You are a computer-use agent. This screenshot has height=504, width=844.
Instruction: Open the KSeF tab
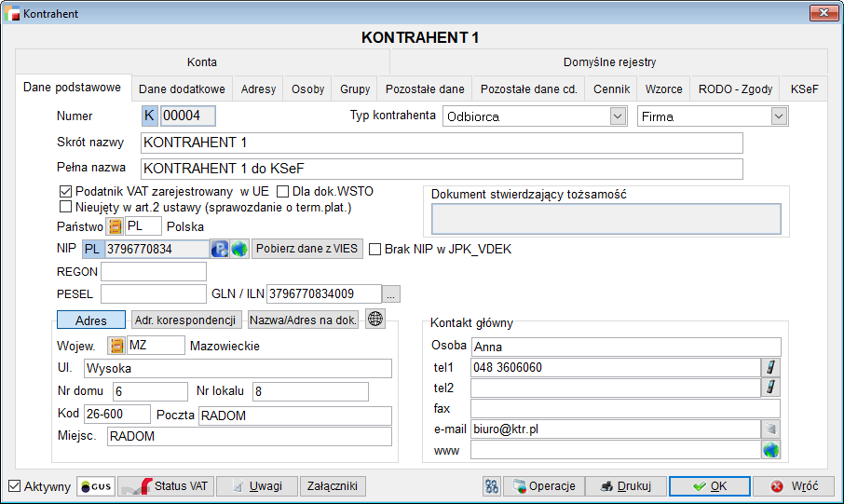pyautogui.click(x=804, y=89)
